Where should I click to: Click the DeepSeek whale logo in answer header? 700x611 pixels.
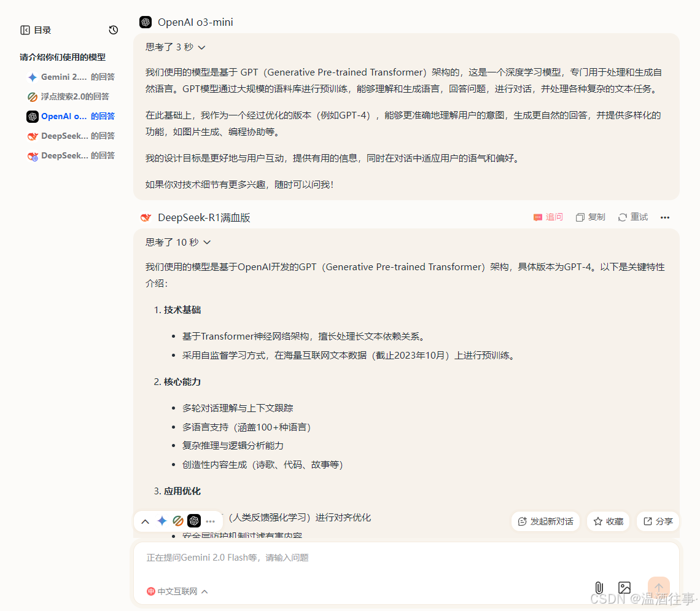[146, 217]
